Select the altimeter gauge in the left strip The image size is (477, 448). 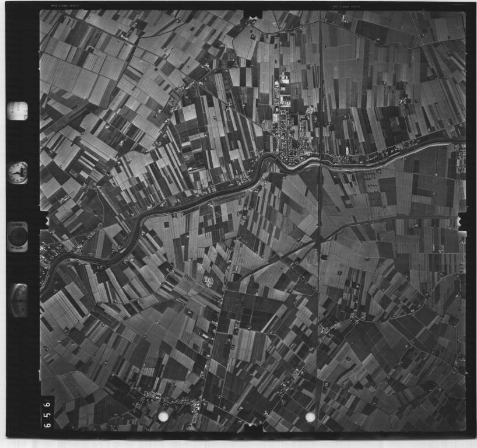tap(18, 300)
